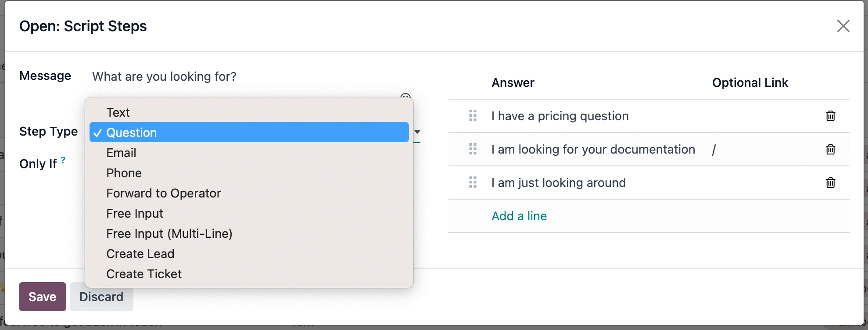Delete the 'I have a pricing question' answer
The width and height of the screenshot is (868, 330).
830,116
